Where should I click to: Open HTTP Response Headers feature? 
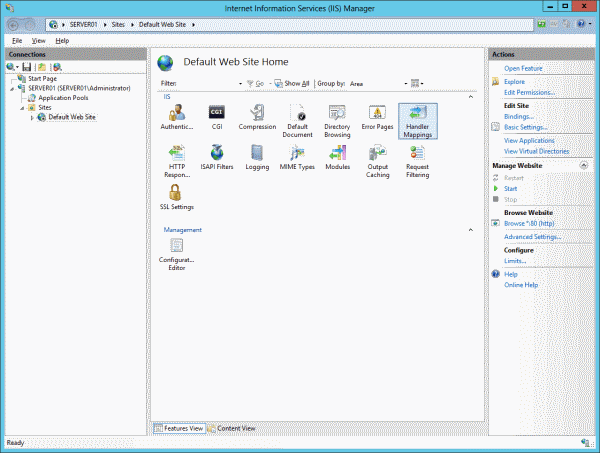177,161
